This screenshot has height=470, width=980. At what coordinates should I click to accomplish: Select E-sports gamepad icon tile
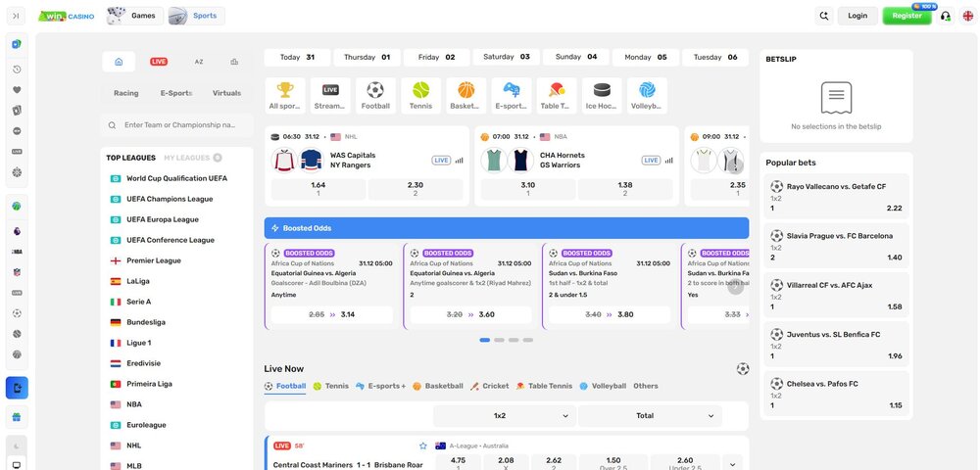[x=512, y=96]
